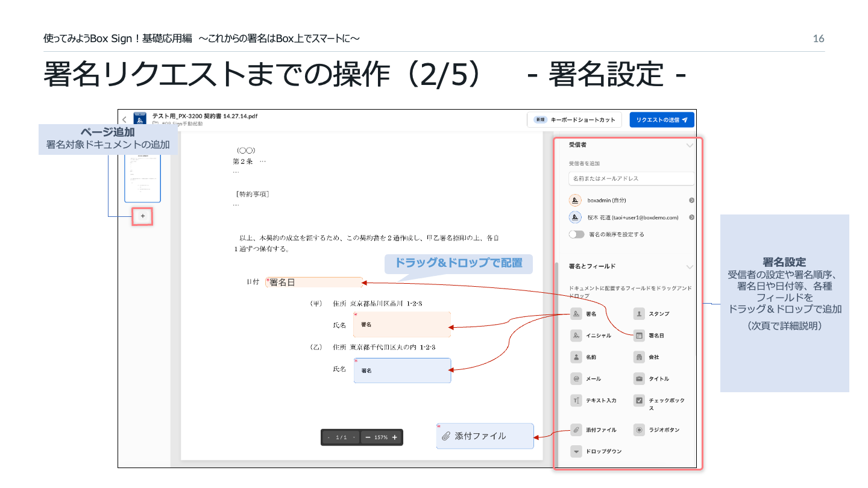Collapse the 受信者 section

(691, 145)
